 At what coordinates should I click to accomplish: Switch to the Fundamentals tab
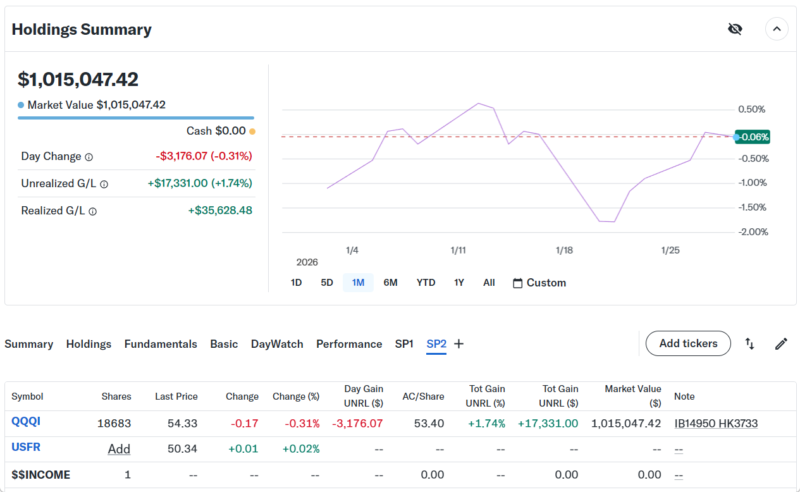point(160,344)
